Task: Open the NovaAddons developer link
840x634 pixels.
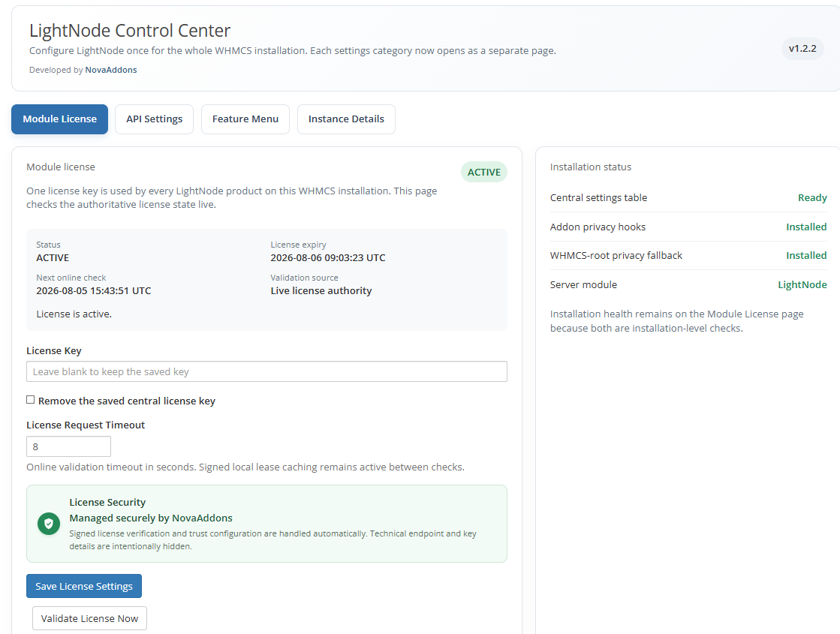Action: point(111,70)
